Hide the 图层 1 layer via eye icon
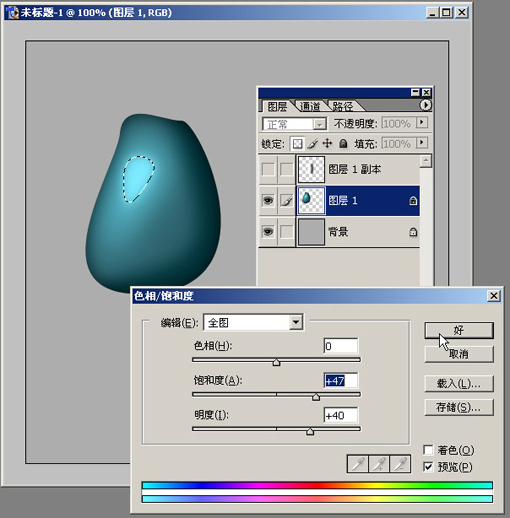 pos(268,201)
